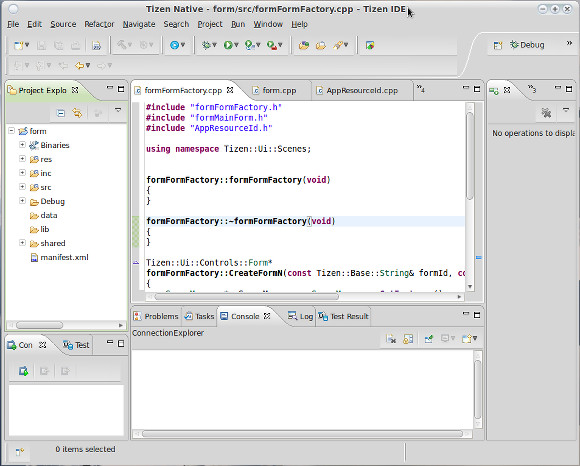Screen dimensions: 580x466
Task: Click the Open Type toolbar icon
Action: point(304,45)
